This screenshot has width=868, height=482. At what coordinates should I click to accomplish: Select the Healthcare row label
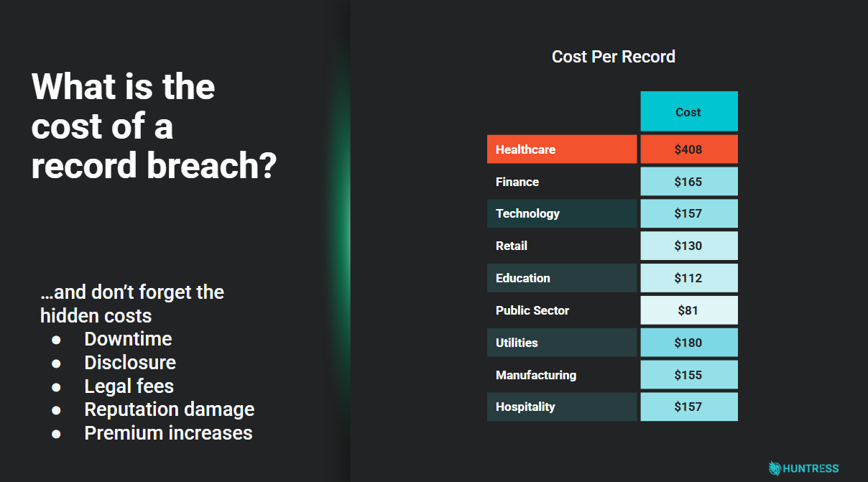pos(562,149)
